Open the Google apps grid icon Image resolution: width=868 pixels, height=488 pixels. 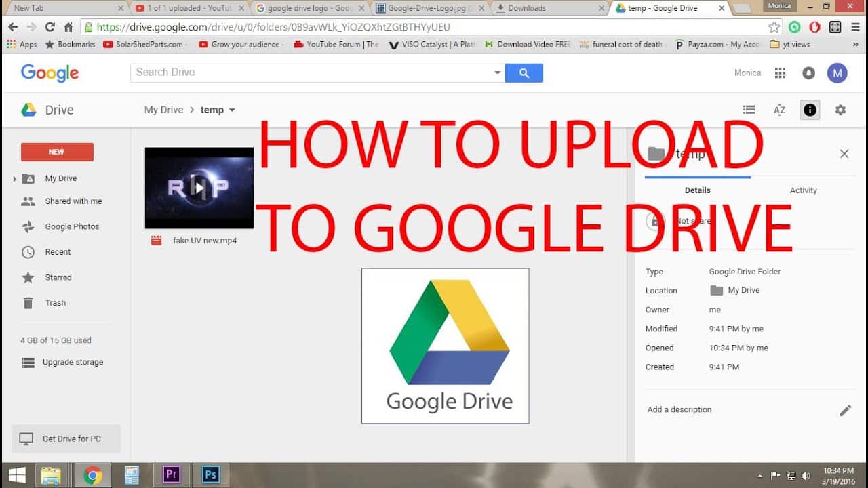[781, 73]
